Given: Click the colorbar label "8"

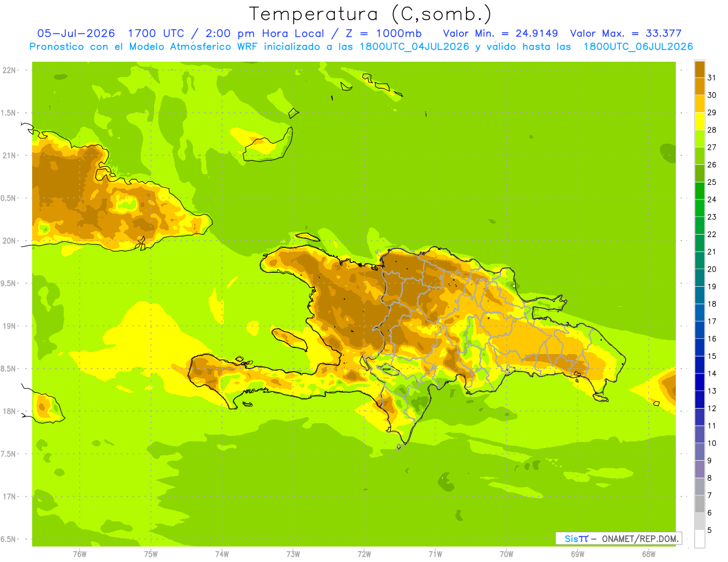Looking at the screenshot, I should [709, 478].
